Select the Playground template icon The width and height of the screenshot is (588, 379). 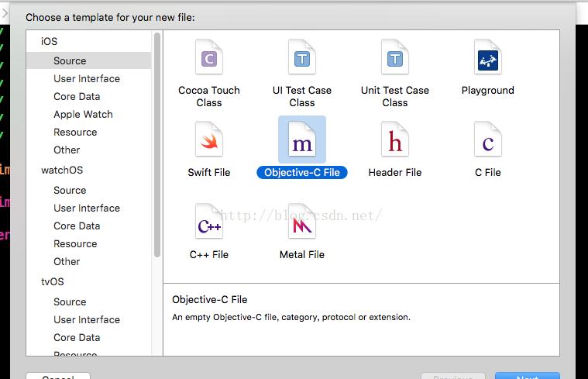488,57
